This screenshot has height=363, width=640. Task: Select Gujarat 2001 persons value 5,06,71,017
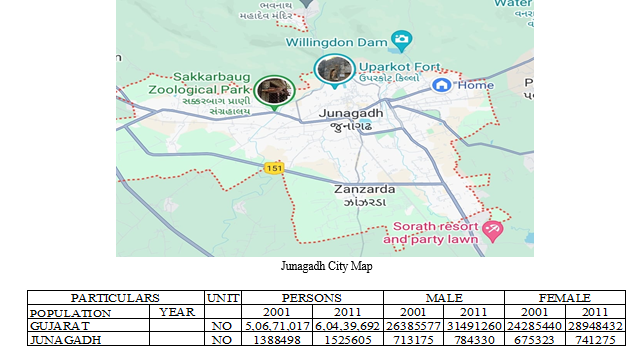(277, 325)
